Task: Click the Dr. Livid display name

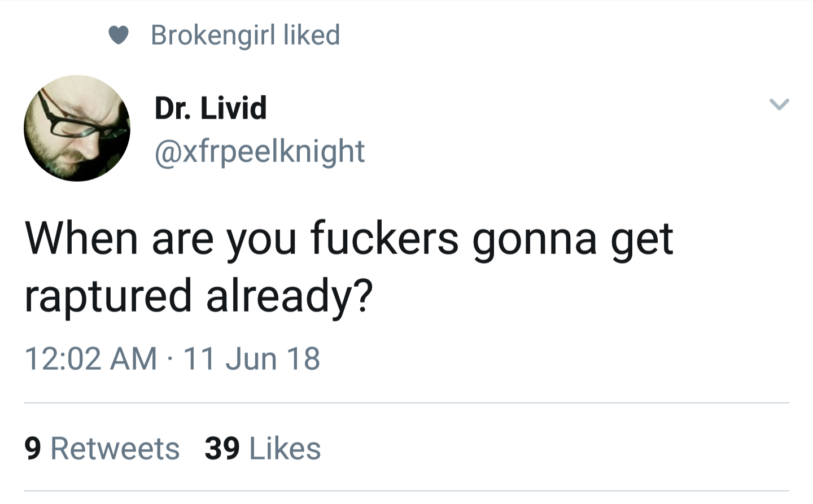Action: tap(210, 107)
